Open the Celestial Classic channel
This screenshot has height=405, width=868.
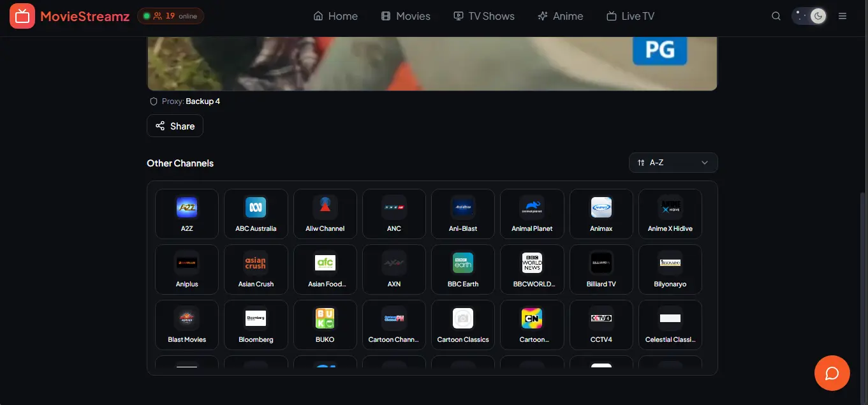coord(670,325)
